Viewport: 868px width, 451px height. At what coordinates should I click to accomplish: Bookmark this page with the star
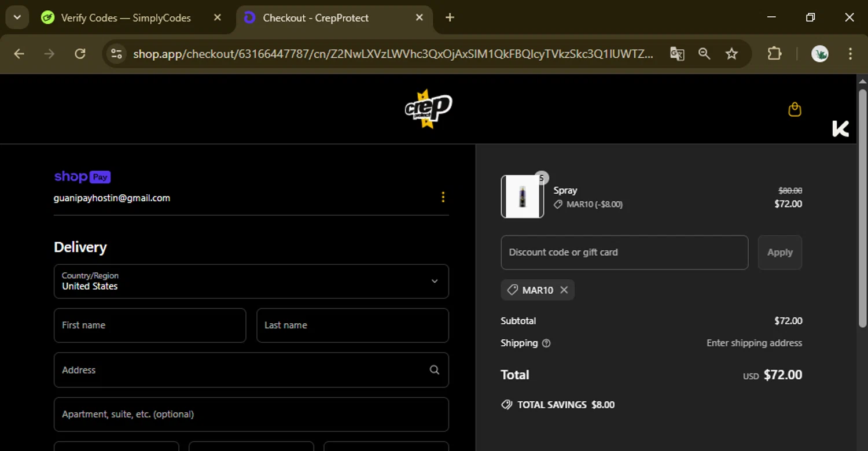pyautogui.click(x=731, y=54)
